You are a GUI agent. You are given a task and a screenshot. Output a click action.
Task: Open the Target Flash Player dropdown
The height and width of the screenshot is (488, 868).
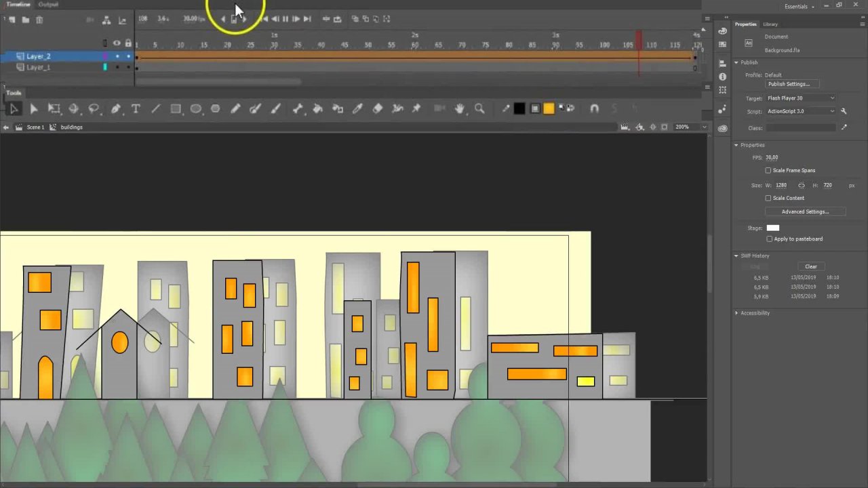click(x=801, y=98)
